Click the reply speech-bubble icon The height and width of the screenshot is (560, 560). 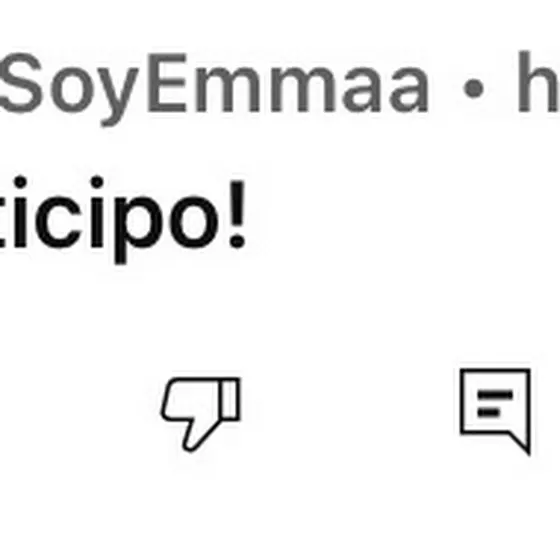click(495, 411)
